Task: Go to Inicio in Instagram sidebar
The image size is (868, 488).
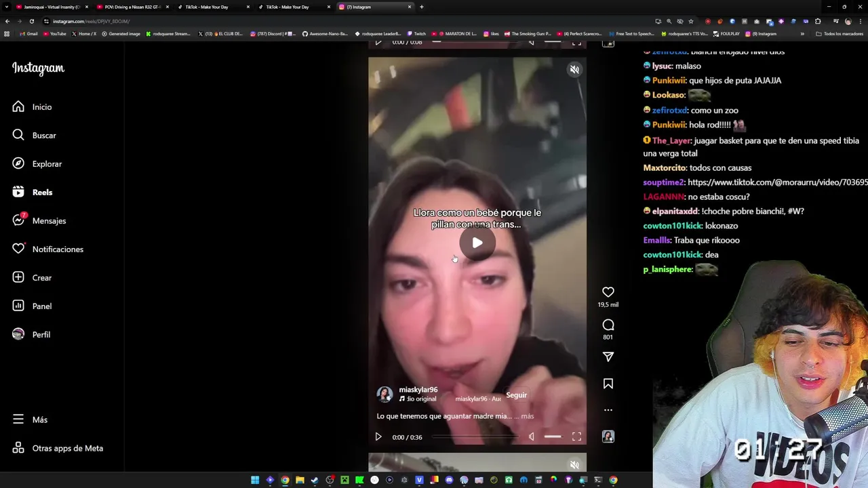Action: point(32,107)
